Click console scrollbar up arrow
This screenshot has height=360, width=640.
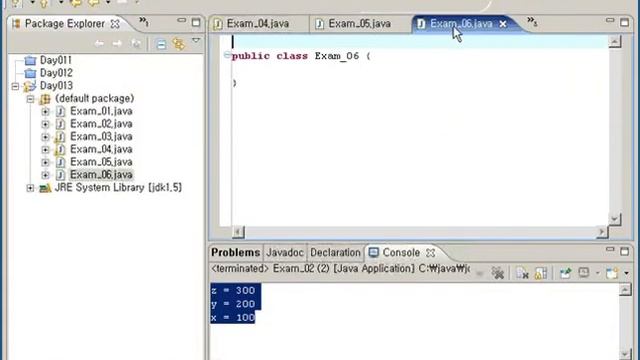click(625, 290)
